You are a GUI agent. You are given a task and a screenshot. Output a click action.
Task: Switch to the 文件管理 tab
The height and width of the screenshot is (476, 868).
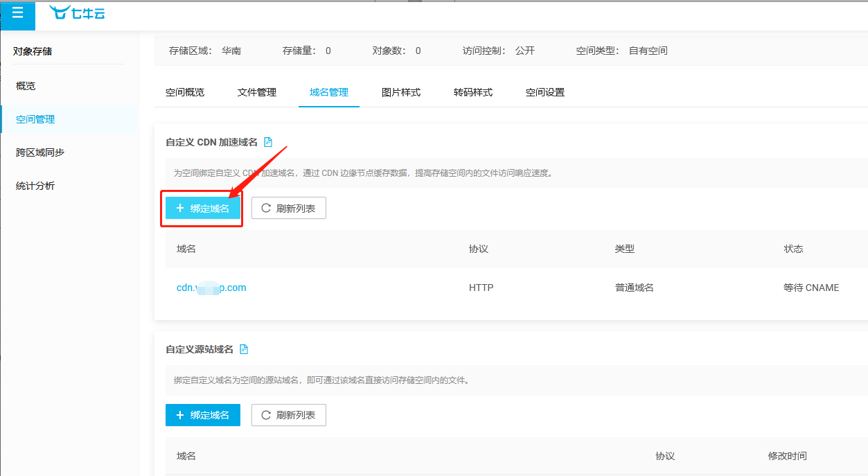coord(257,92)
